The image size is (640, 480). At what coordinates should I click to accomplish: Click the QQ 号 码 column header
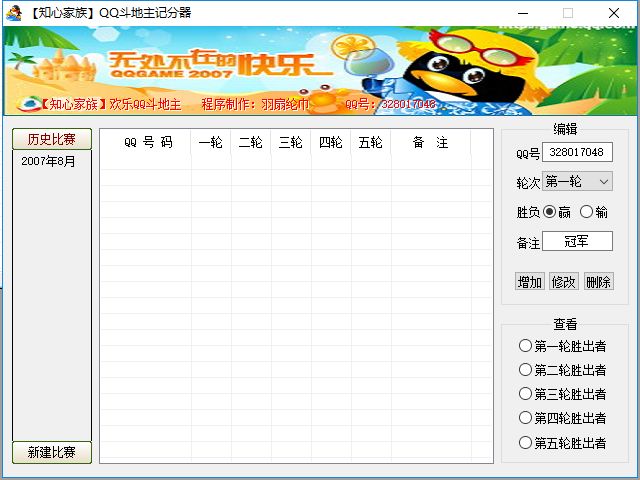pyautogui.click(x=146, y=142)
